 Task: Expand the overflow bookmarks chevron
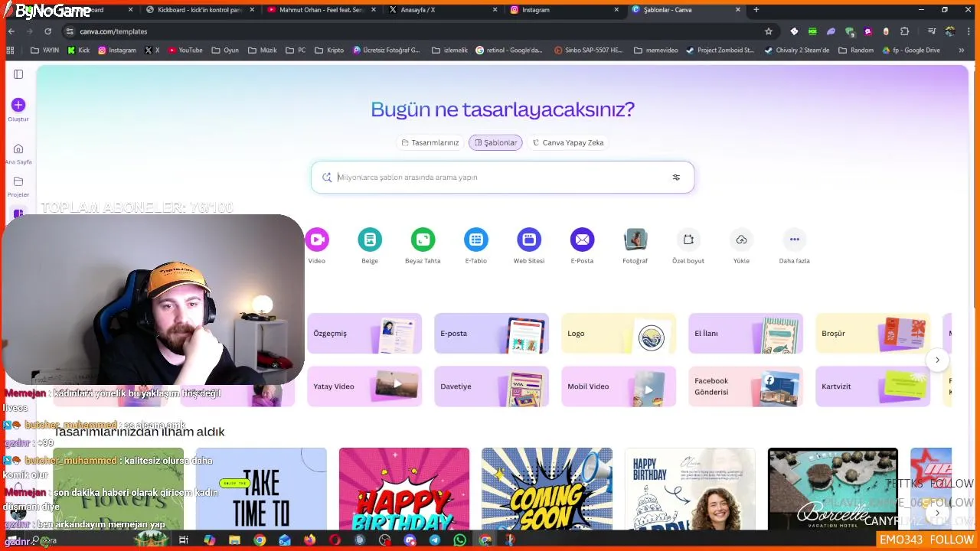pyautogui.click(x=962, y=51)
